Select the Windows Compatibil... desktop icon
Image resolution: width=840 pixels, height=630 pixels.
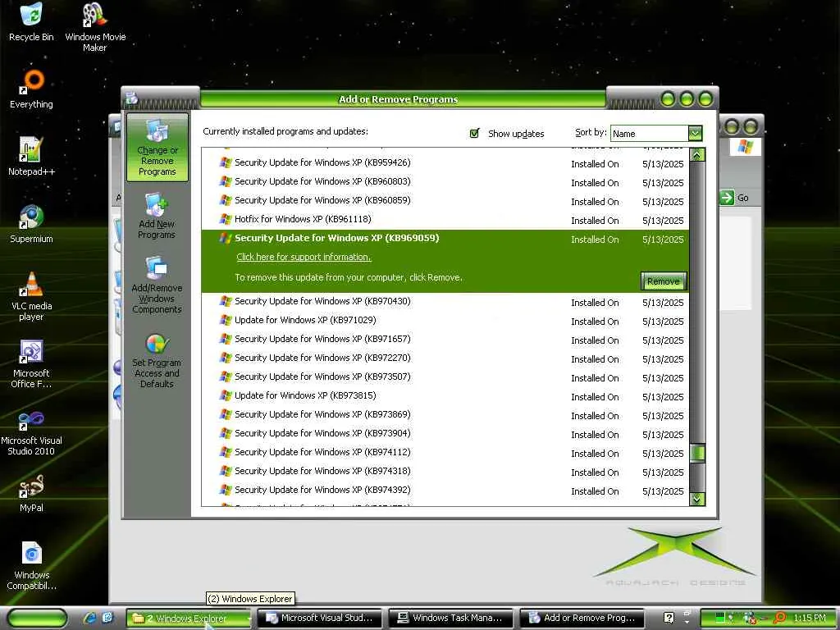click(x=31, y=566)
